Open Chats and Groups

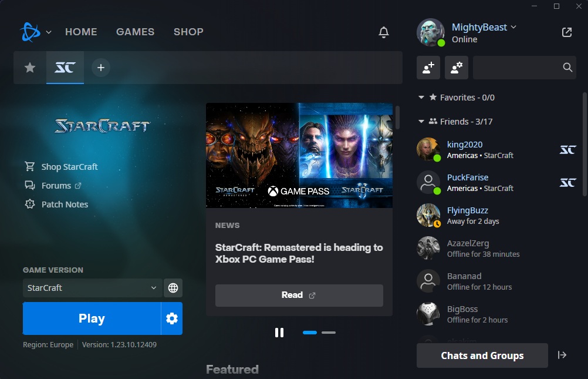point(482,355)
